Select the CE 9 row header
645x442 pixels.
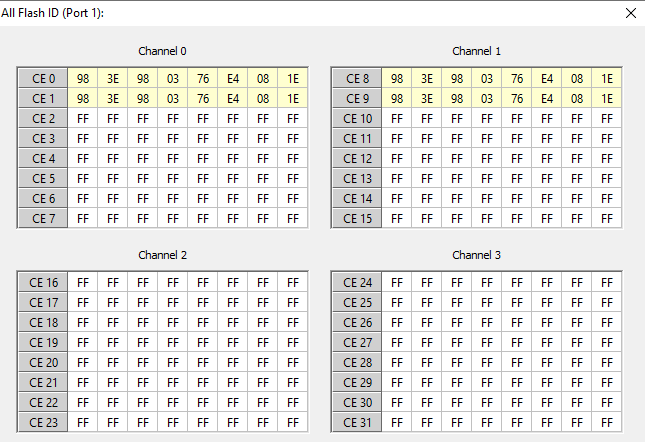click(x=357, y=98)
